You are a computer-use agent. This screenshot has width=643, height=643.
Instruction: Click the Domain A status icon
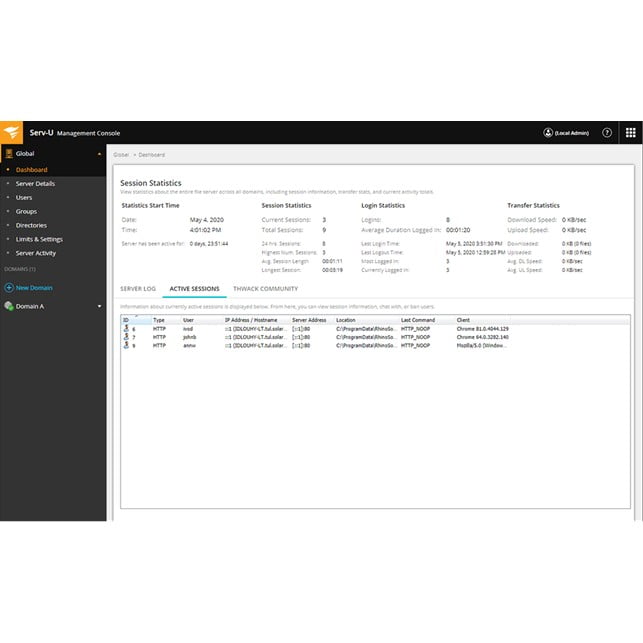pos(9,306)
